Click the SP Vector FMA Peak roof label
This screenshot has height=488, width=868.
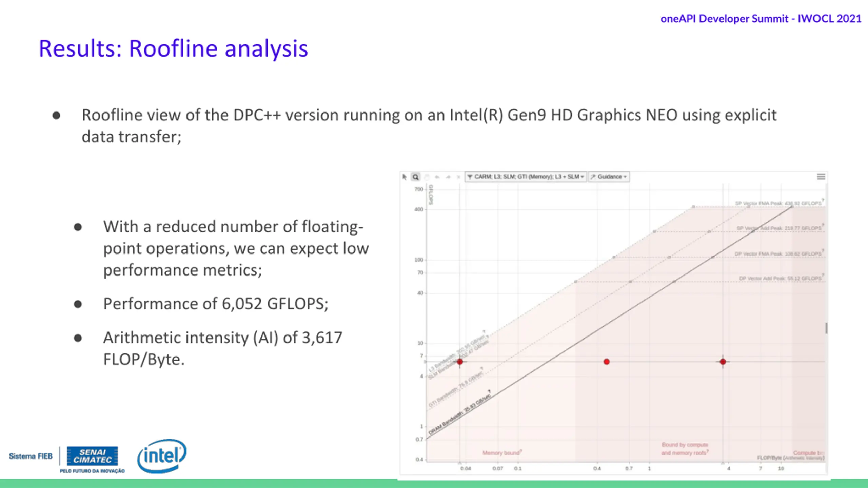[778, 203]
